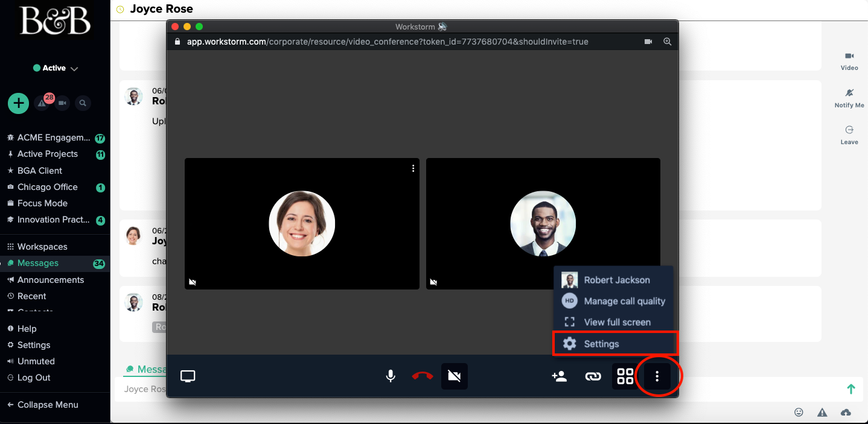Open Recent section
Image resolution: width=868 pixels, height=424 pixels.
(x=31, y=296)
